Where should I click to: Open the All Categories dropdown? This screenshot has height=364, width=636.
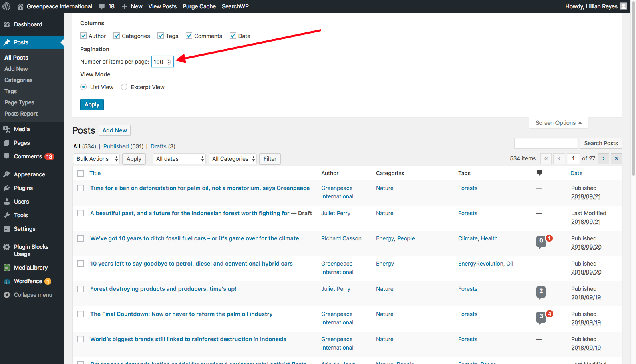click(x=233, y=159)
